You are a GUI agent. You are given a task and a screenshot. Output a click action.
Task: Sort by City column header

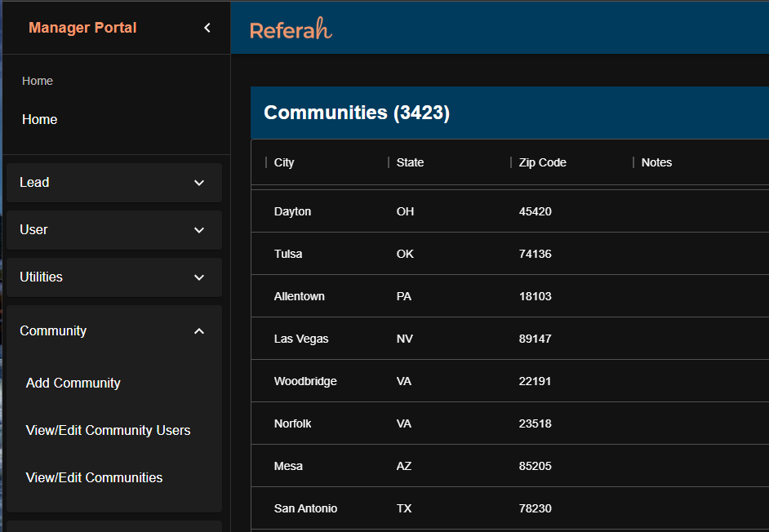point(284,162)
